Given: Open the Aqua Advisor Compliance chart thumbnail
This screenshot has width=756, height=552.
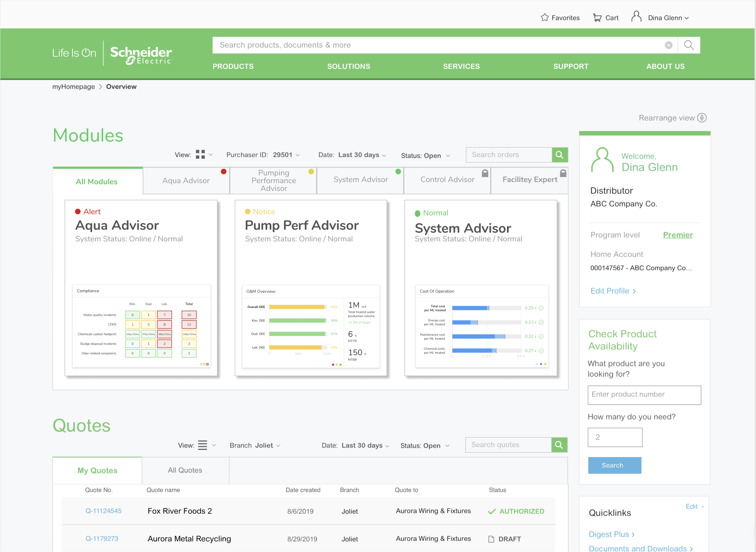Looking at the screenshot, I should 142,326.
